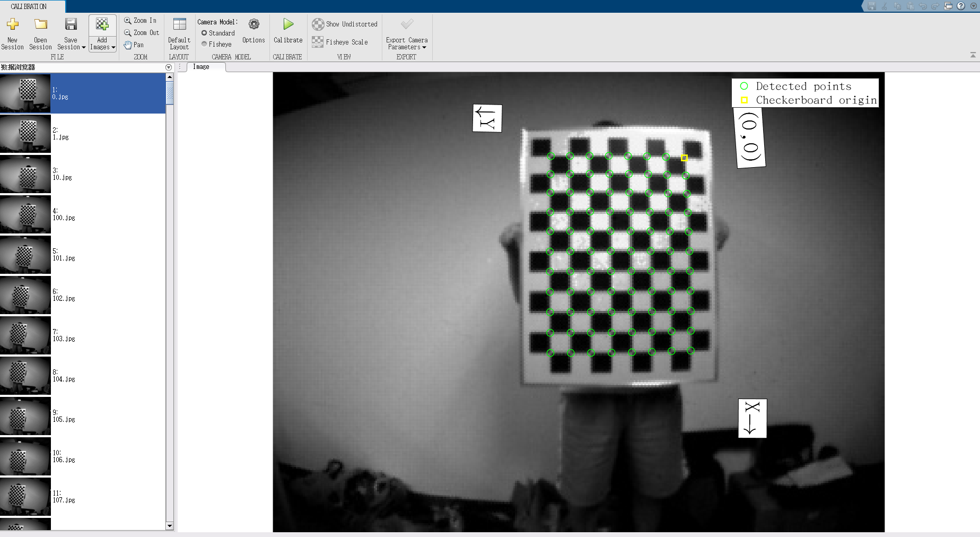Click the Add Images checkerboard icon

pyautogui.click(x=102, y=24)
